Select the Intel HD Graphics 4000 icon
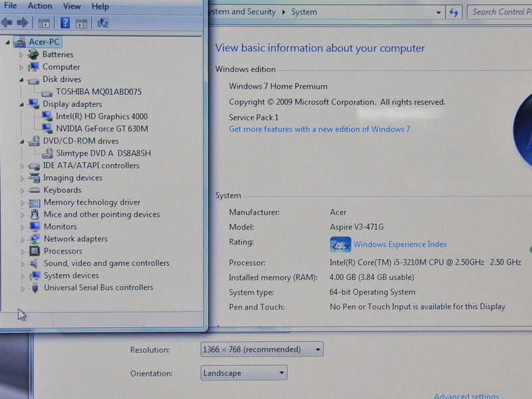 tap(47, 116)
